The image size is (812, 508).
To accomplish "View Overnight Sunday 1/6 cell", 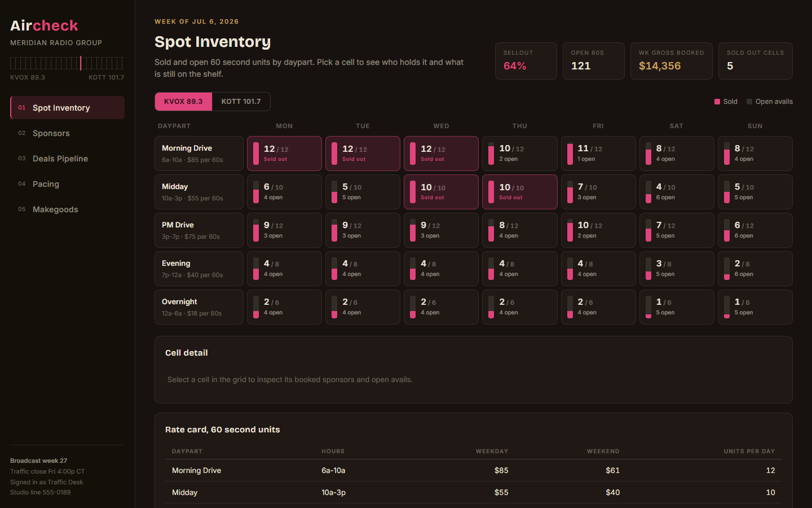I will 755,307.
